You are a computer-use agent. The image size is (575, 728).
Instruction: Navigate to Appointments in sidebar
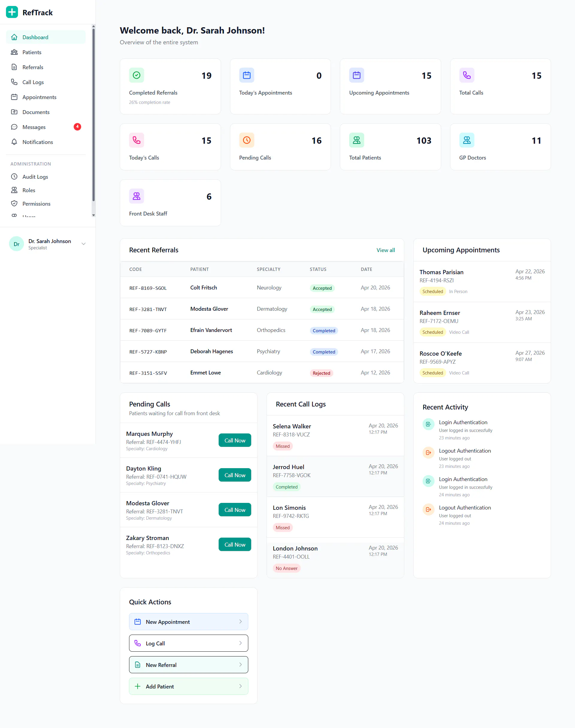pos(46,97)
